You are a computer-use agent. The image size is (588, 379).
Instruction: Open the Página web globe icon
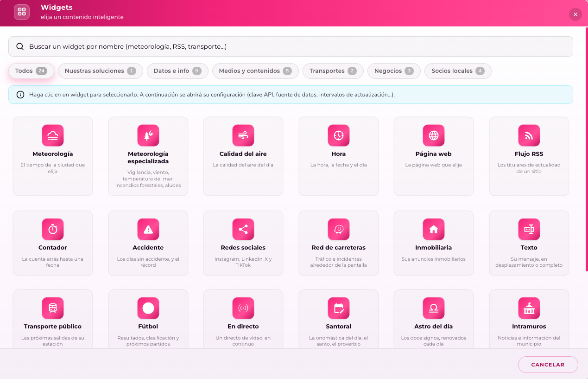434,135
